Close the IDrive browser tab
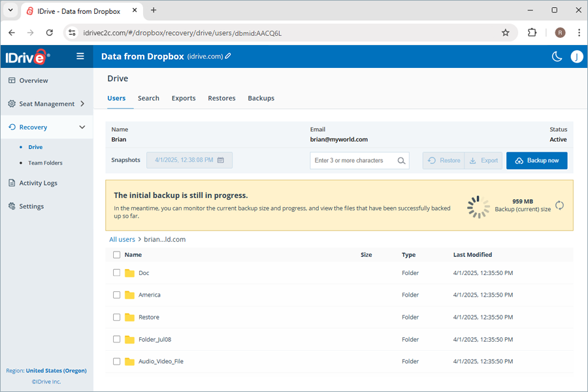 [135, 10]
